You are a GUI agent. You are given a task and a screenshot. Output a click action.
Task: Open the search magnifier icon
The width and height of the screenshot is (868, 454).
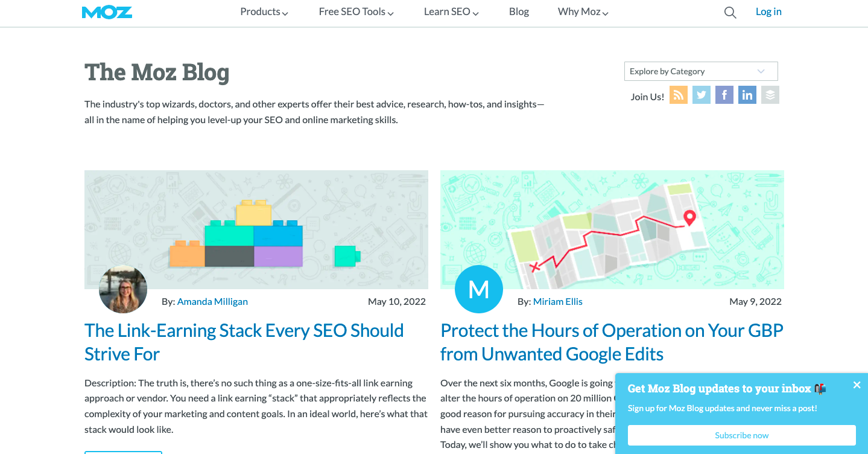pos(730,13)
